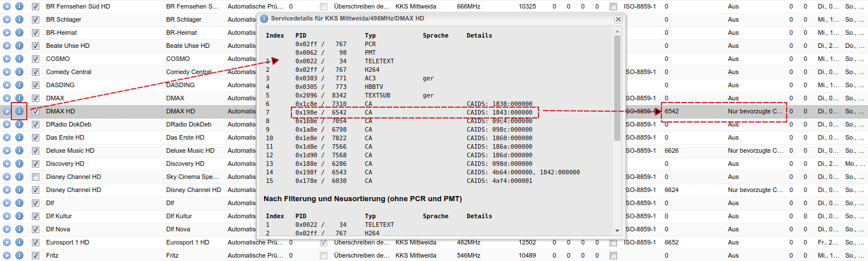Image resolution: width=868 pixels, height=261 pixels.
Task: Tick the checkbox before ISO-8859-1 in BR Fernsehen row
Action: pos(612,6)
